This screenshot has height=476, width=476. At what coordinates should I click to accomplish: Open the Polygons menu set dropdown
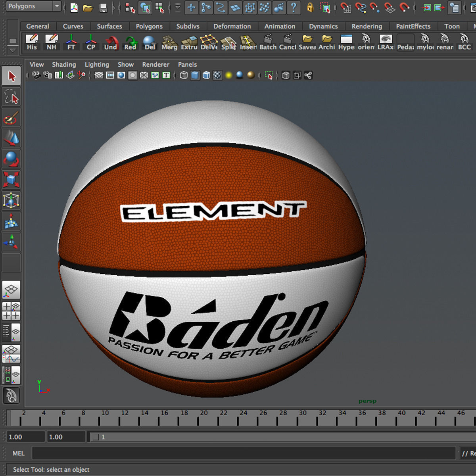pos(34,6)
